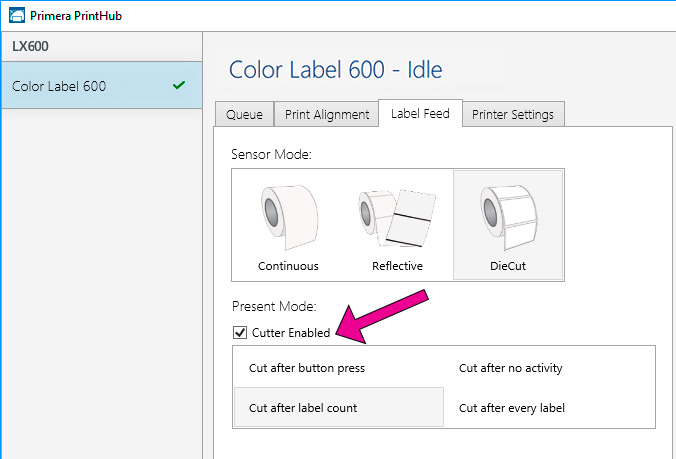676x459 pixels.
Task: Select Color Label 600 printer in sidebar
Action: click(102, 85)
